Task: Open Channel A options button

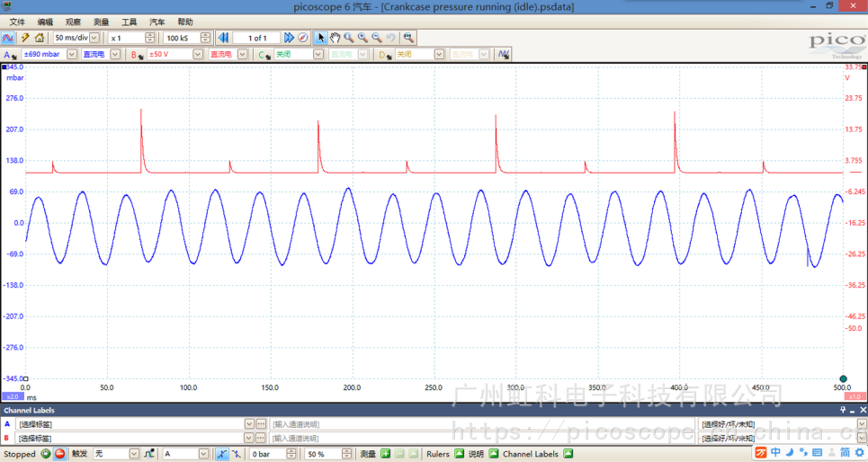Action: [11, 54]
